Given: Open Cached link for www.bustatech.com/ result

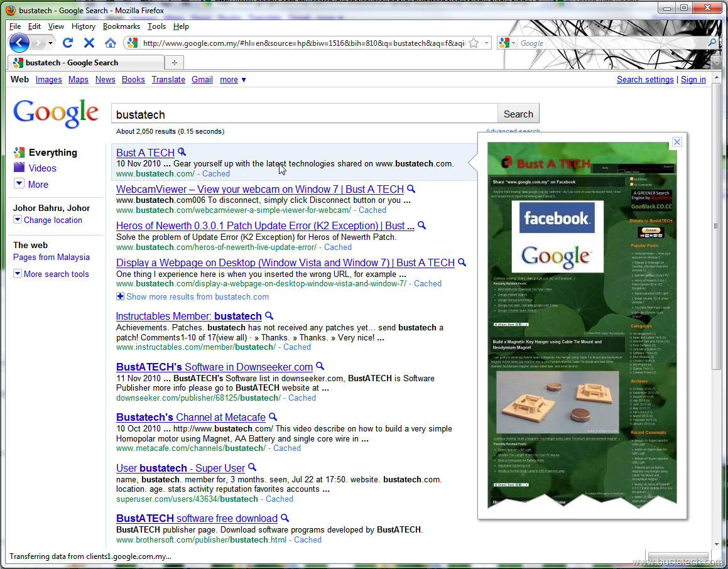Looking at the screenshot, I should coord(216,173).
